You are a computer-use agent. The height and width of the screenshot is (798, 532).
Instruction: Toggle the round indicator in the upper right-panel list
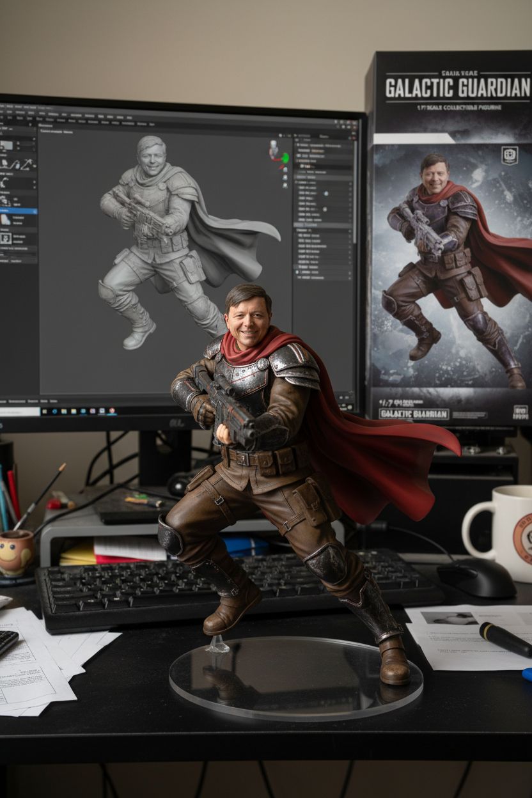pos(325,193)
